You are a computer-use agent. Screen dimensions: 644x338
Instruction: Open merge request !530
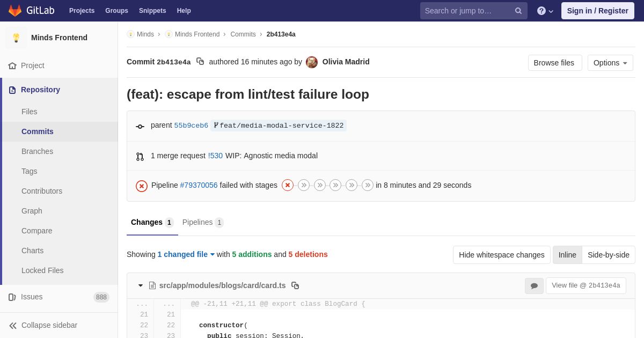click(x=215, y=156)
